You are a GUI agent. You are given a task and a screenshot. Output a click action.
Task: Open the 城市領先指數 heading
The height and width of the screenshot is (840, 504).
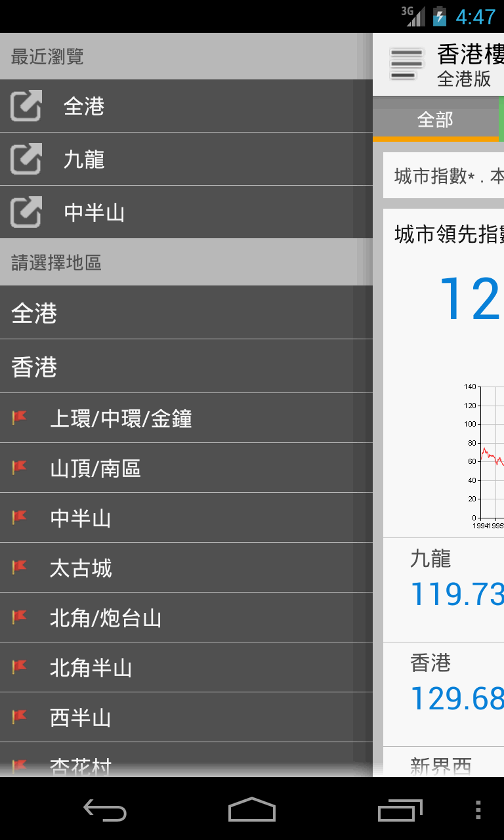[449, 234]
